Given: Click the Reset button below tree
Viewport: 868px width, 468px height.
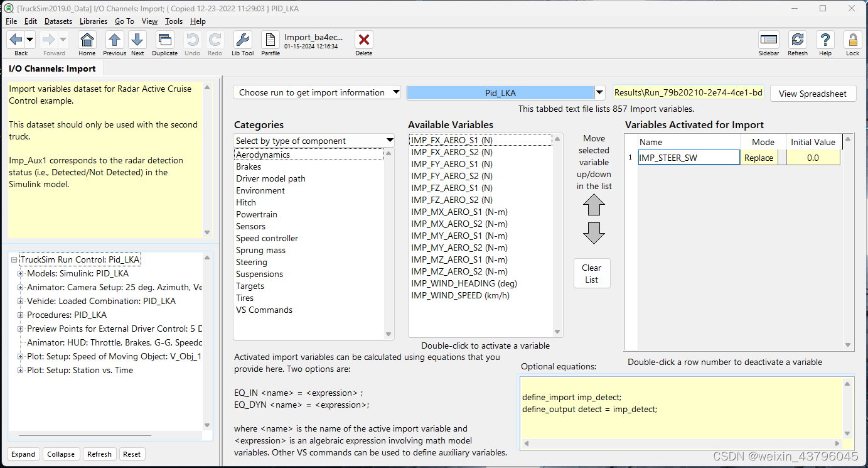Looking at the screenshot, I should (x=132, y=454).
